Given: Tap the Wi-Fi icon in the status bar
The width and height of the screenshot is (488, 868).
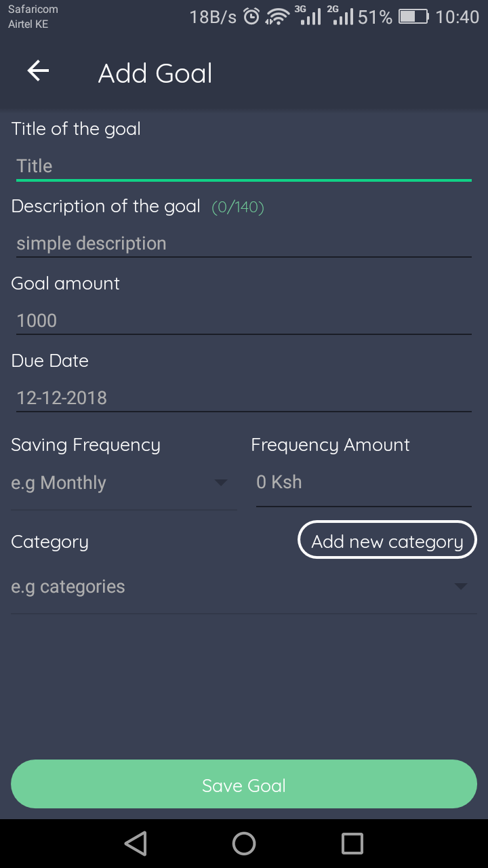Looking at the screenshot, I should coord(277,17).
